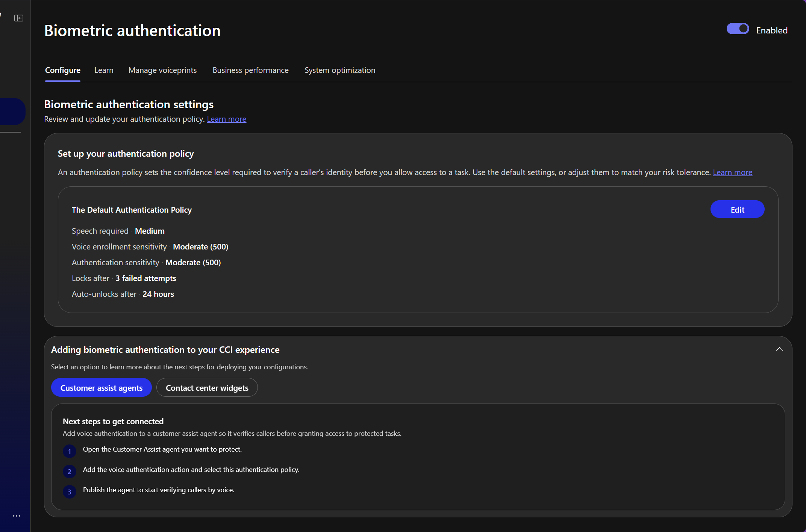Viewport: 806px width, 532px height.
Task: Collapse the CCI experience section chevron
Action: [x=780, y=349]
